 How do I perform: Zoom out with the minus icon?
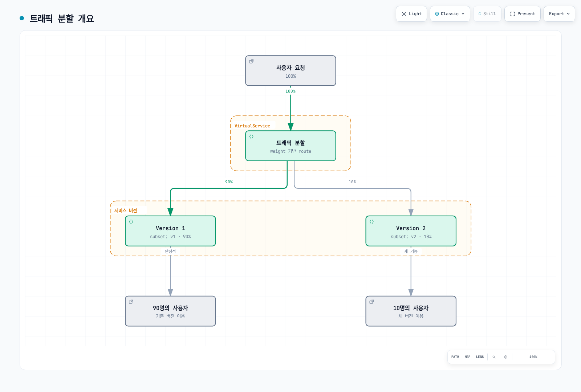click(x=519, y=357)
